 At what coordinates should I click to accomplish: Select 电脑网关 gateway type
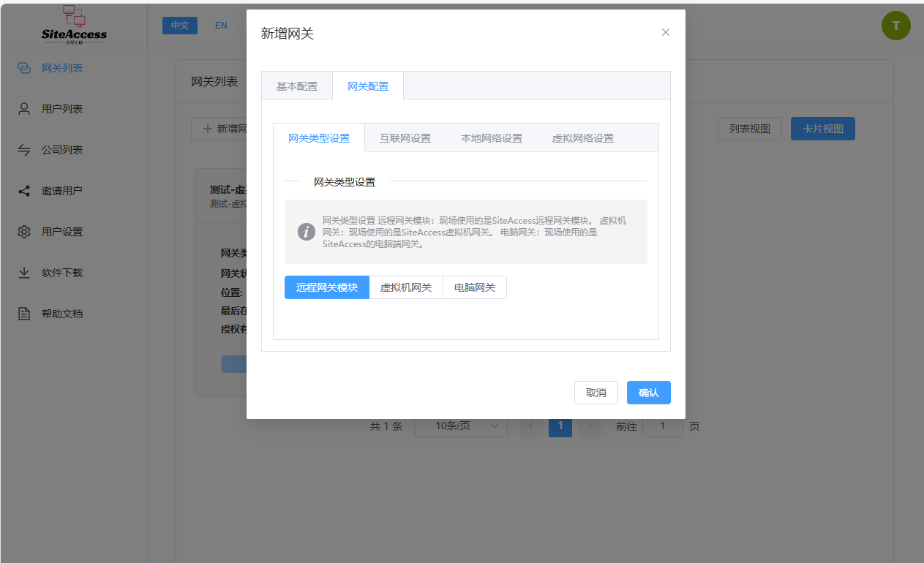pyautogui.click(x=474, y=287)
